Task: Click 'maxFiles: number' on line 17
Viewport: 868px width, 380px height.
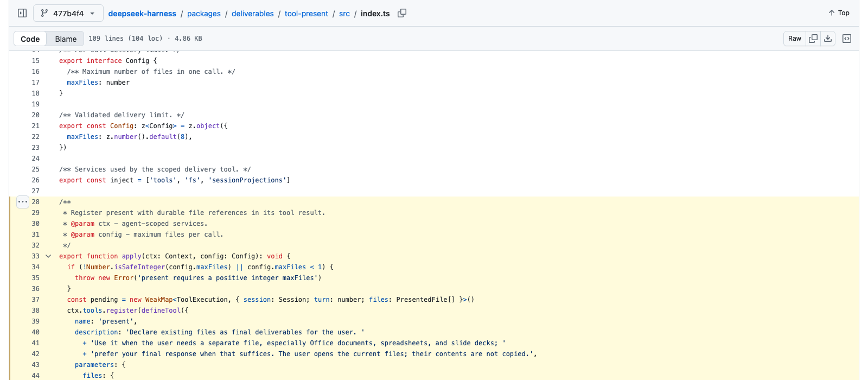Action: [98, 83]
